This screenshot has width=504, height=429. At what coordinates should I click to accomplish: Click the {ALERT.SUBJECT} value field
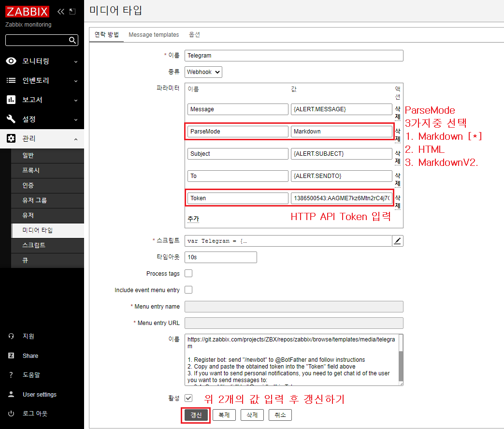341,154
